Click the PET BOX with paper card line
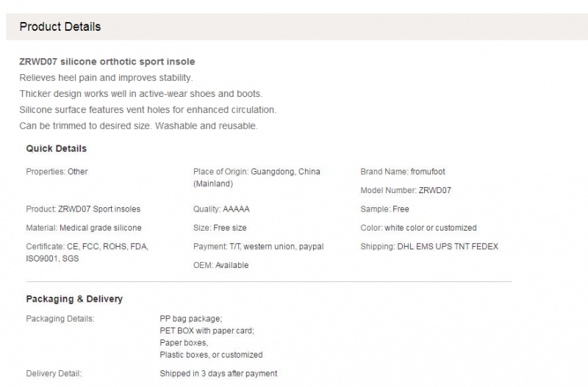 [207, 330]
